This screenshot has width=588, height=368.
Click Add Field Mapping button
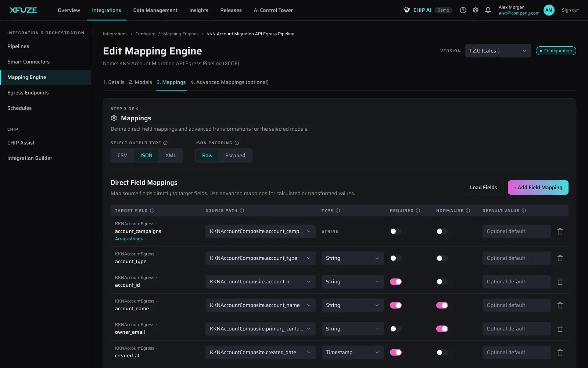click(538, 187)
